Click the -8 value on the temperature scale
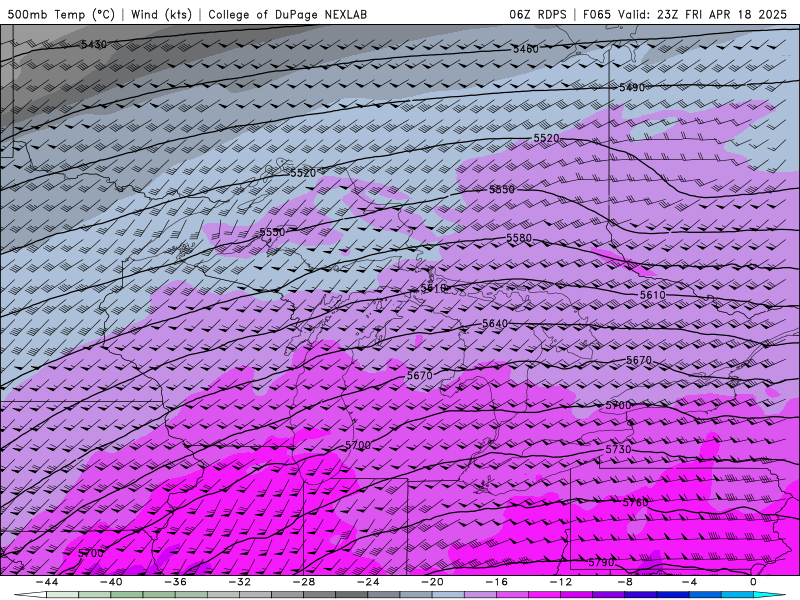 pos(625,582)
